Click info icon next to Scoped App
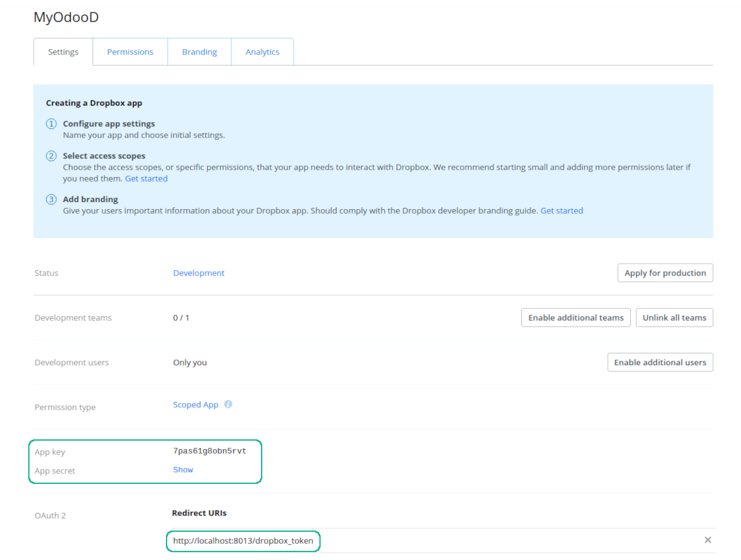741x560 pixels. click(228, 404)
